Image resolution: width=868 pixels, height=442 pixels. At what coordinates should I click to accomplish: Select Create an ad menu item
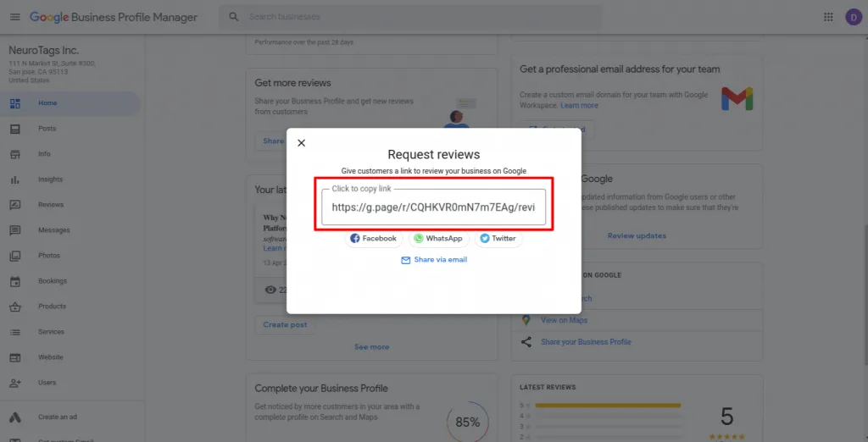[x=70, y=417]
